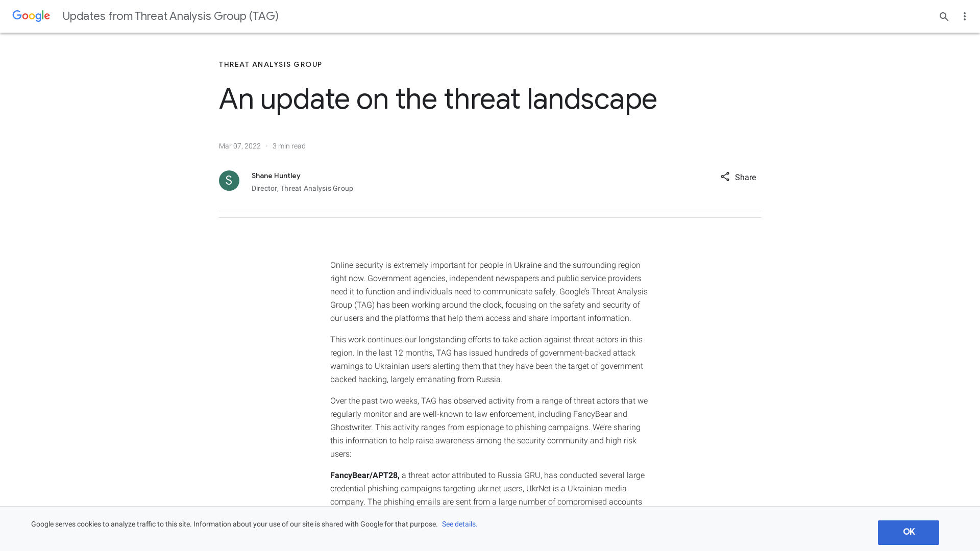The width and height of the screenshot is (980, 551).
Task: Accept cookies with the OK button
Action: point(908,532)
